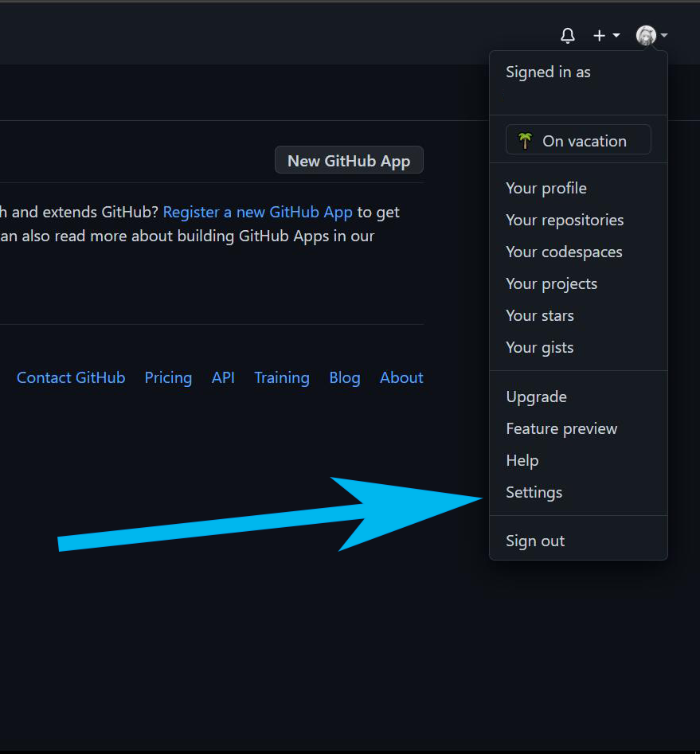Open the Contact GitHub footer link
The height and width of the screenshot is (754, 700).
(71, 378)
